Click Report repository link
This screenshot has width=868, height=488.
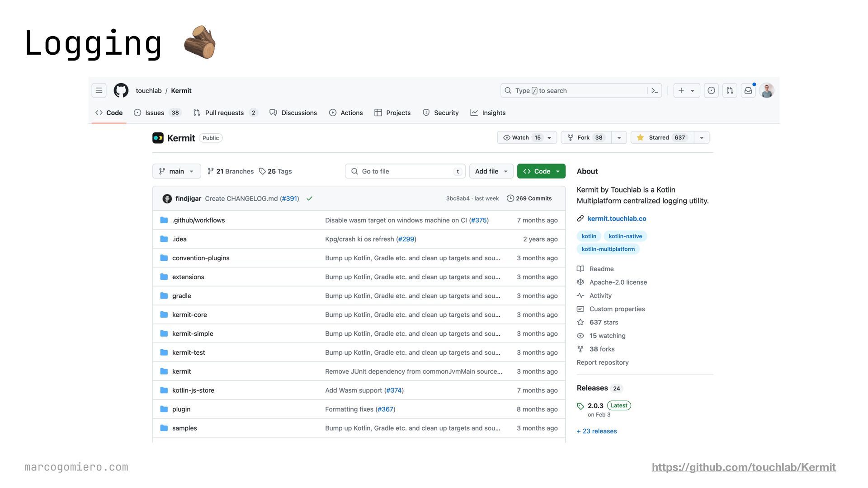tap(603, 362)
